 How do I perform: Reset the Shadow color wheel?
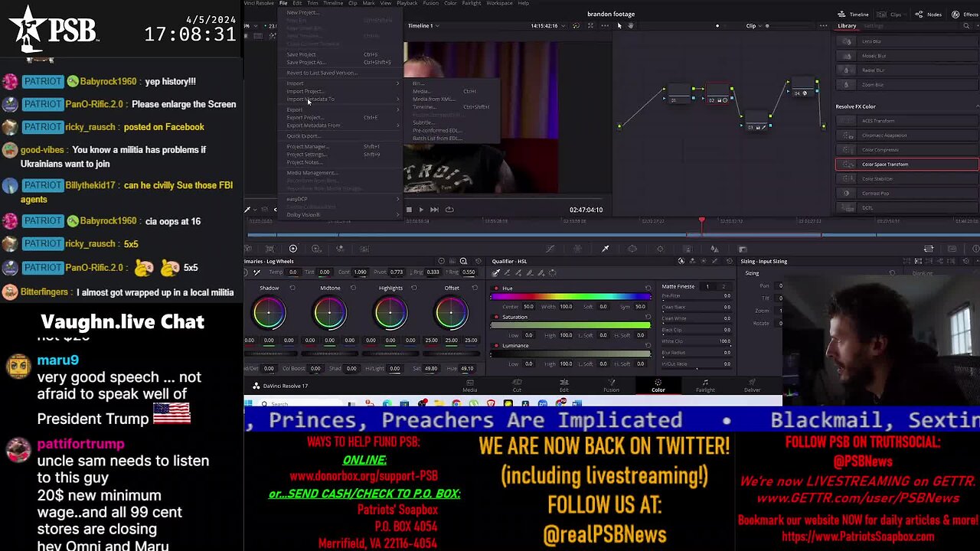point(292,289)
